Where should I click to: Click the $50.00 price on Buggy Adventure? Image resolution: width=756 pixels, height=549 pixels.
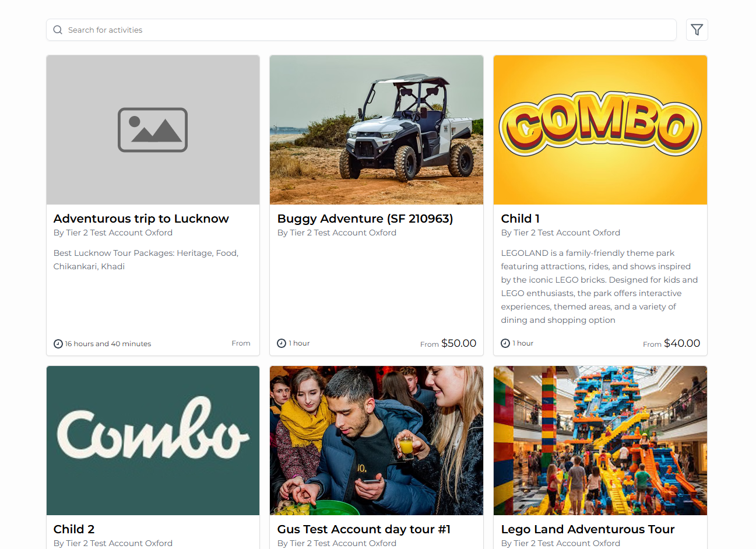point(459,343)
